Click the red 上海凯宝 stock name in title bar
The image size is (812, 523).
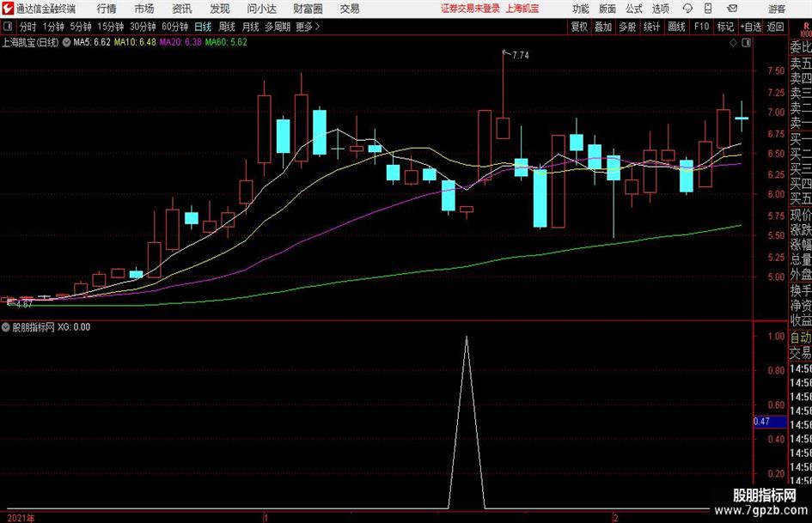[522, 9]
